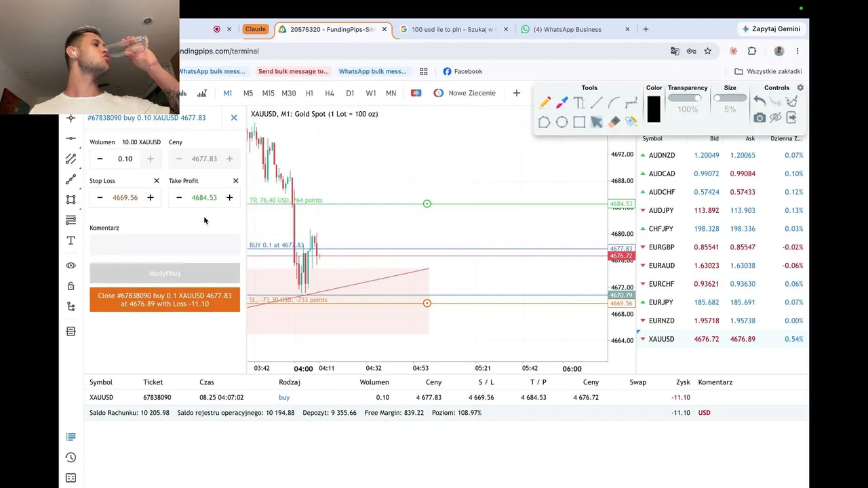The height and width of the screenshot is (488, 868).
Task: Select the text annotation tool
Action: pyautogui.click(x=579, y=103)
